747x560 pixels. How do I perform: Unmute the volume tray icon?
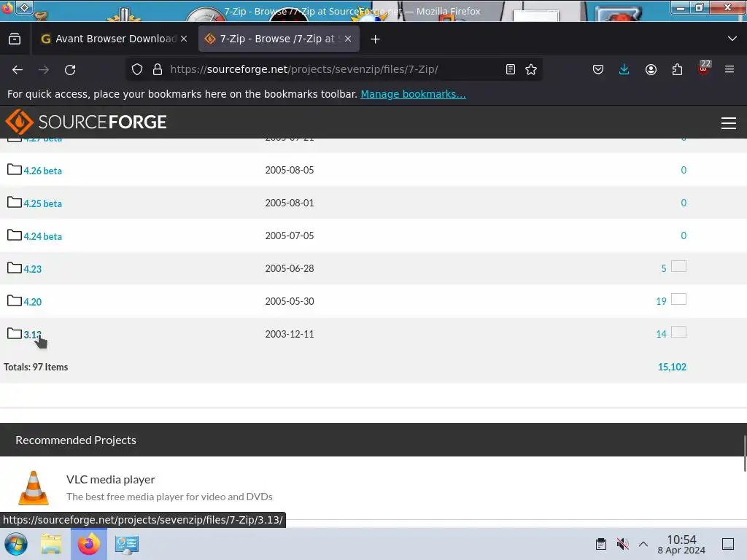tap(622, 544)
